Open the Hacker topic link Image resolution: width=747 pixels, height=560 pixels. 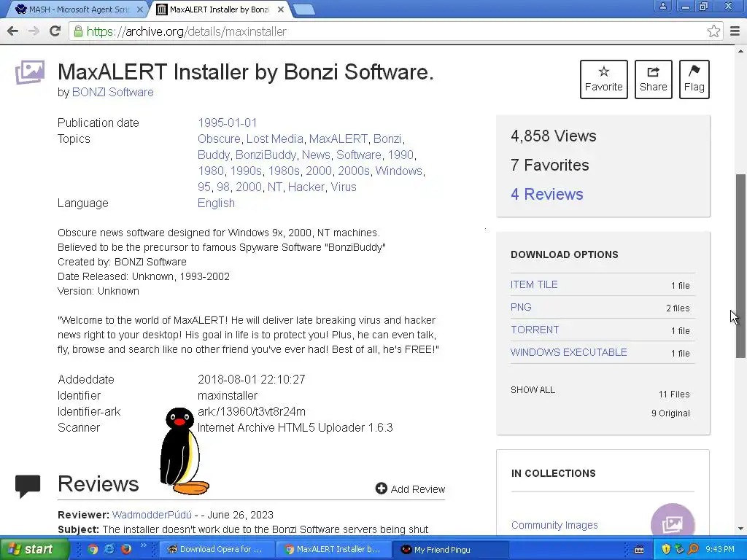click(306, 187)
